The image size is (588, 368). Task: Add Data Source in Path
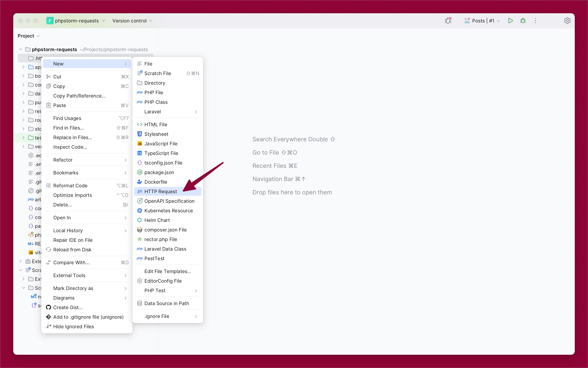pyautogui.click(x=168, y=303)
